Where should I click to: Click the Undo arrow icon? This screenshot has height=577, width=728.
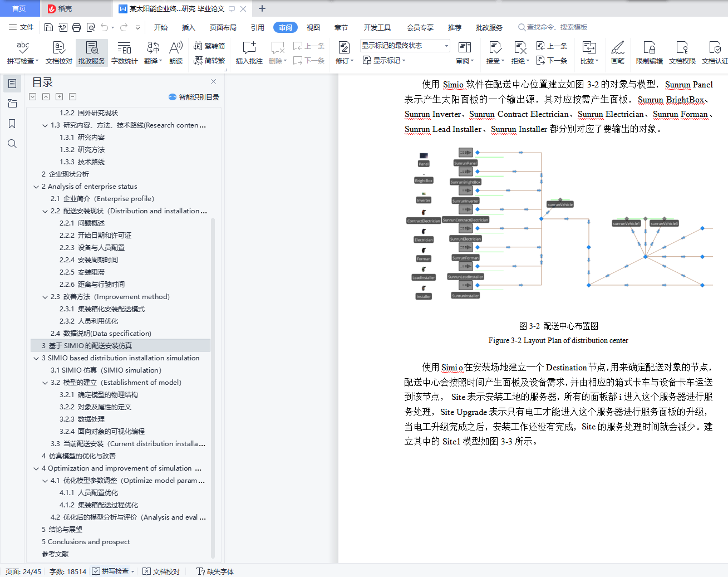tap(105, 27)
